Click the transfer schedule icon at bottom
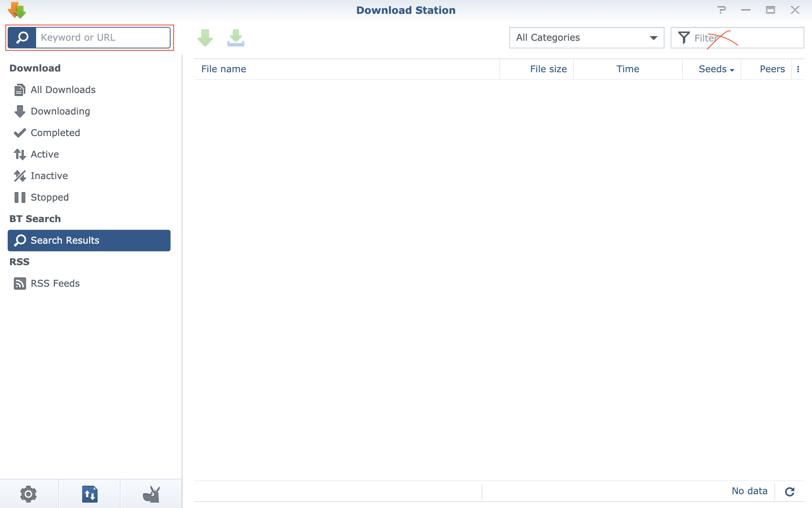Viewport: 812px width, 508px height. click(x=89, y=494)
